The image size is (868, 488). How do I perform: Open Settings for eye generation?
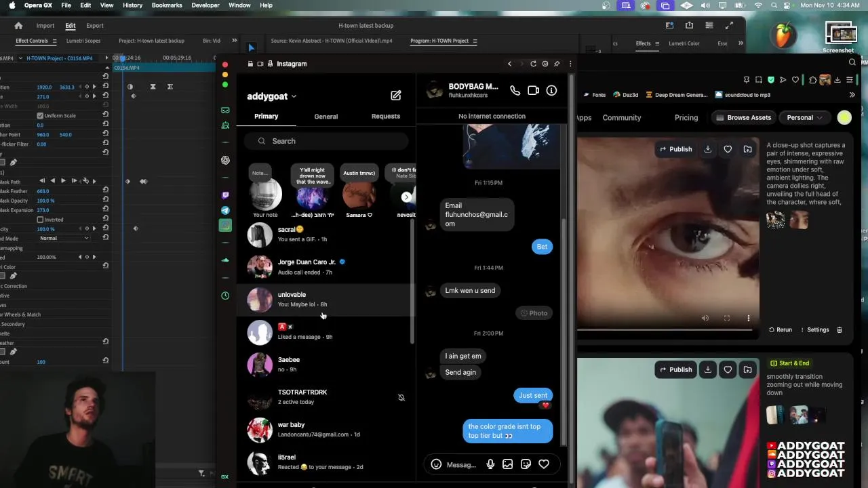point(814,330)
